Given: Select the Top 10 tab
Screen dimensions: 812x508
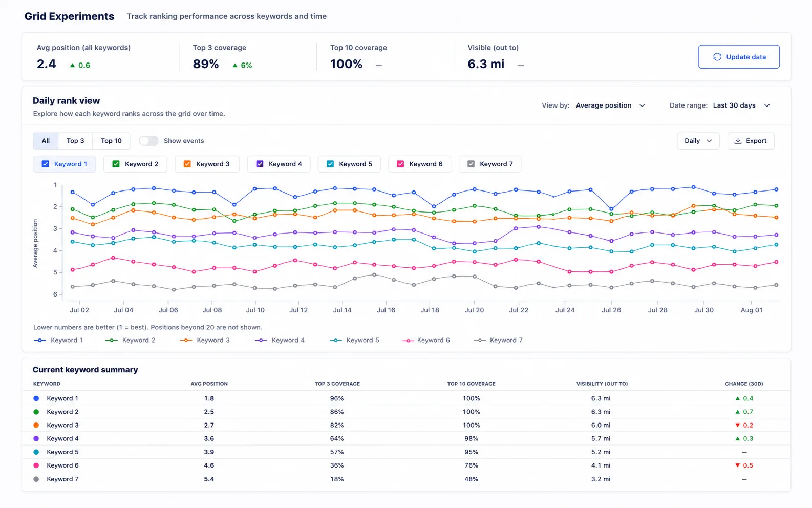Looking at the screenshot, I should [111, 141].
